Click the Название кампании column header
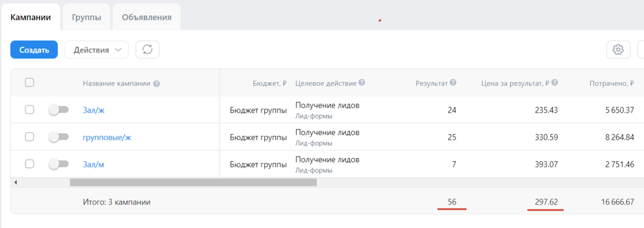The width and height of the screenshot is (644, 228). [117, 84]
